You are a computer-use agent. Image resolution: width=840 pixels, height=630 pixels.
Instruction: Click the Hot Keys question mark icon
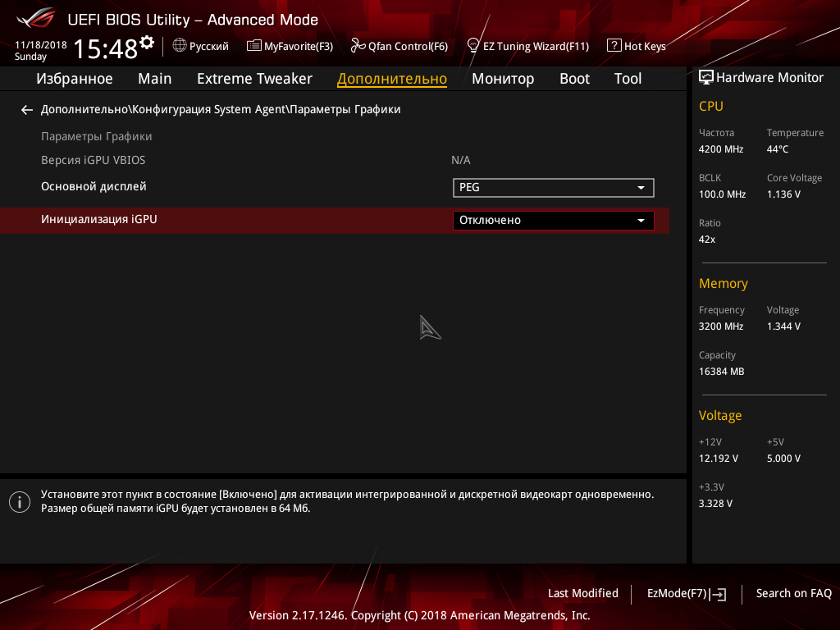[614, 46]
